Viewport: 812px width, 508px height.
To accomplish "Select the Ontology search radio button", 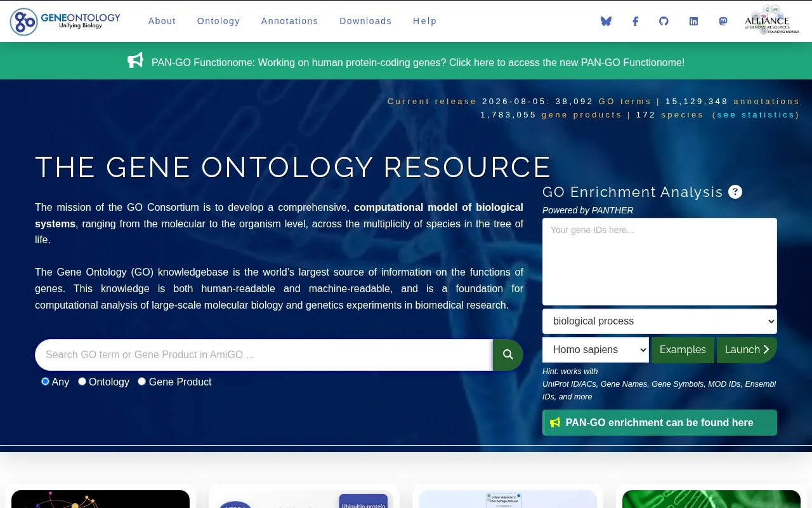I will pyautogui.click(x=82, y=382).
